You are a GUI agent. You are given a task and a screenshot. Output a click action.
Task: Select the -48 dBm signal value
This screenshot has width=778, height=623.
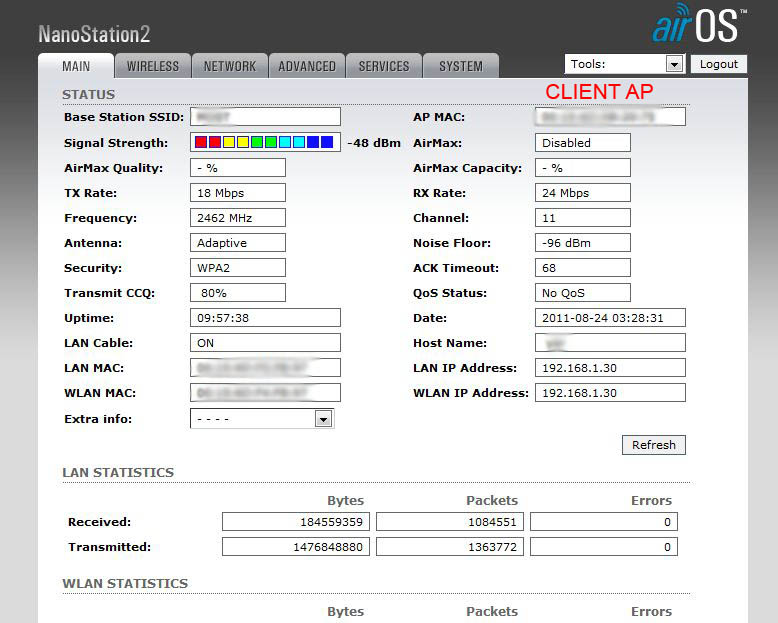tap(374, 143)
